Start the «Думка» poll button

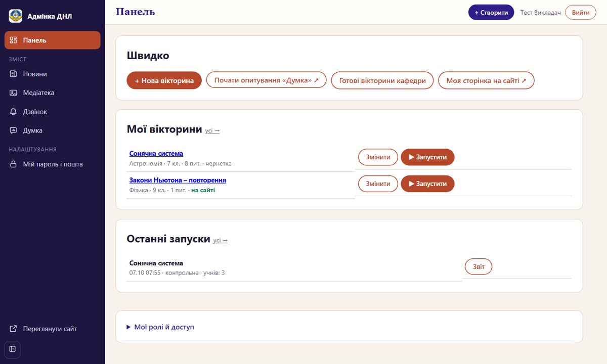pyautogui.click(x=267, y=80)
